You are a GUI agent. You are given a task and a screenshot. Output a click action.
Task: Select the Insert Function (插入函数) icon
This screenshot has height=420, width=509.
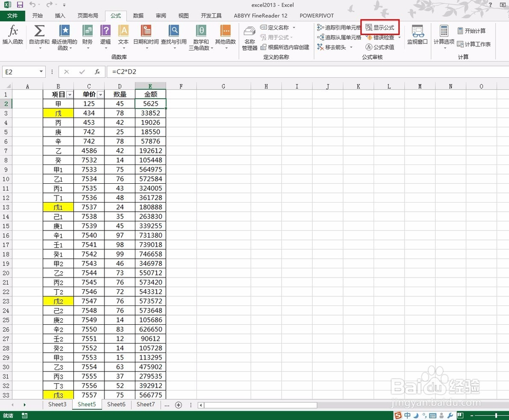click(x=12, y=37)
